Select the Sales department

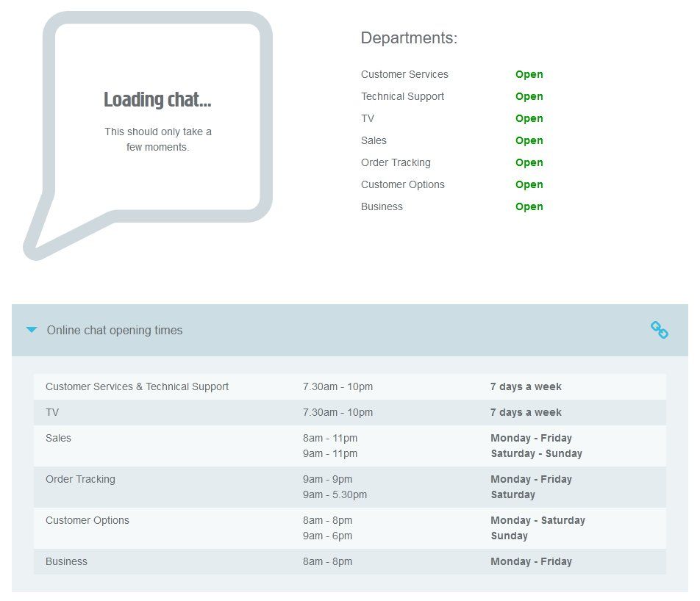click(x=374, y=140)
